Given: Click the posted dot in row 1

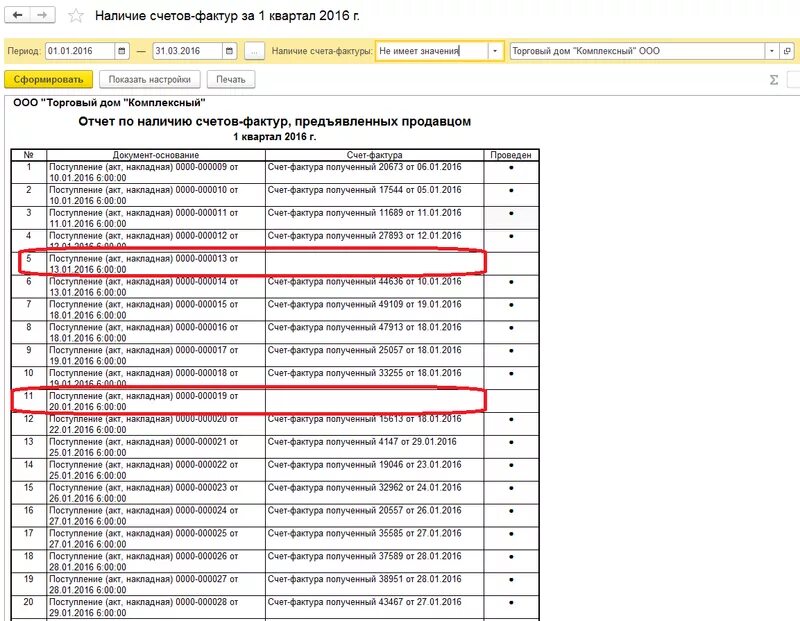Looking at the screenshot, I should 511,167.
